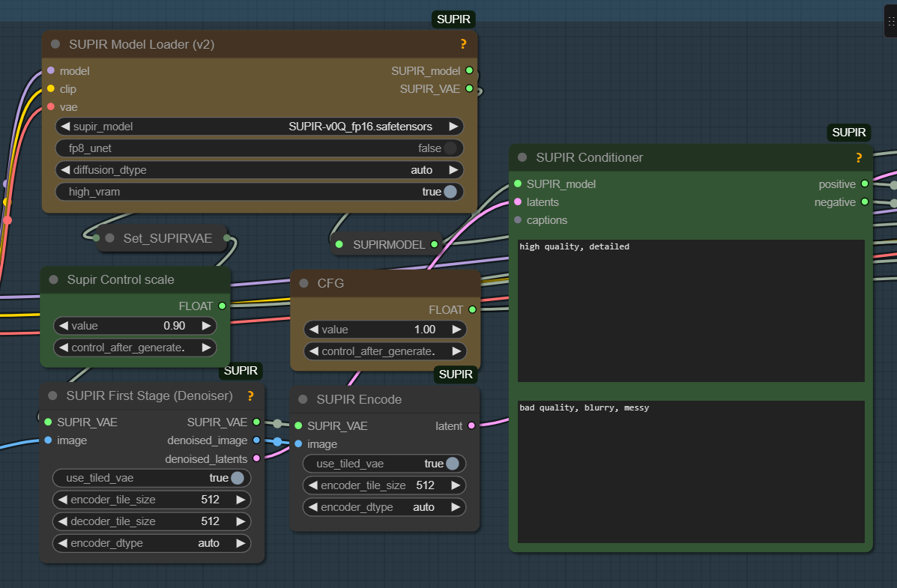The width and height of the screenshot is (897, 588).
Task: Click the positive output socket on SUPIR Conditioner
Action: pyautogui.click(x=865, y=184)
